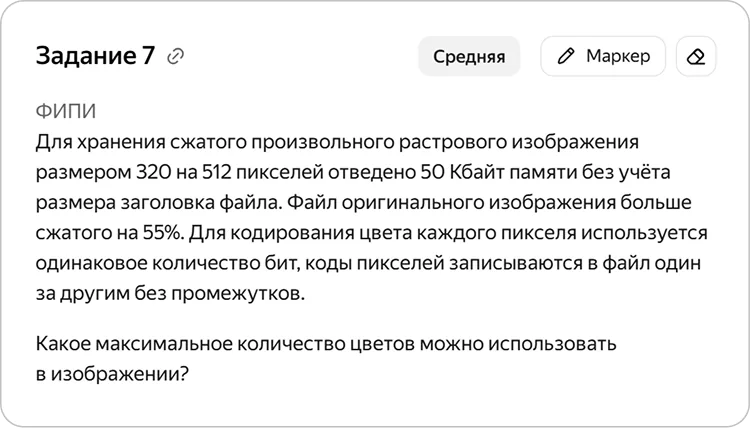Image resolution: width=750 pixels, height=428 pixels.
Task: Click the word 'используется' in the text
Action: click(x=644, y=233)
